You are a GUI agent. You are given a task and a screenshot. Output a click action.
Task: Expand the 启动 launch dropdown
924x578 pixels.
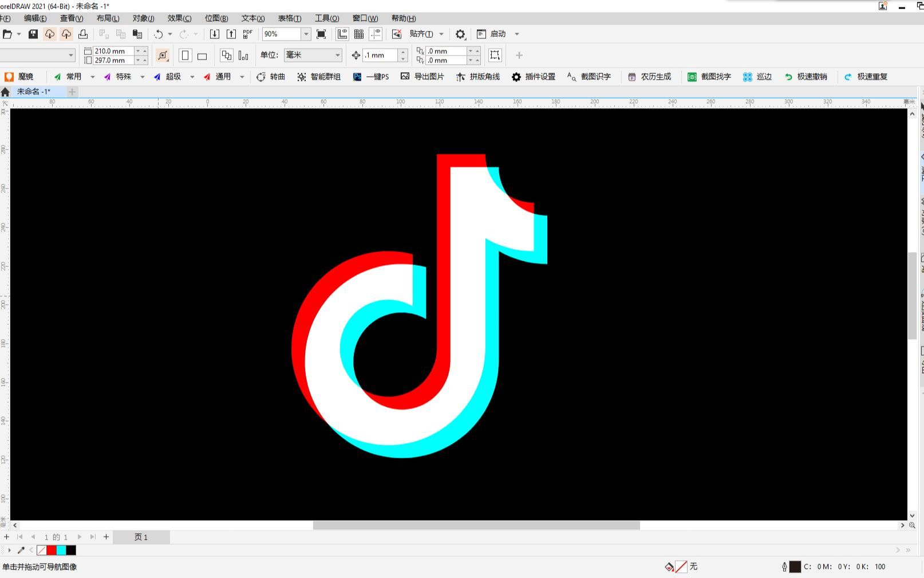click(x=516, y=34)
